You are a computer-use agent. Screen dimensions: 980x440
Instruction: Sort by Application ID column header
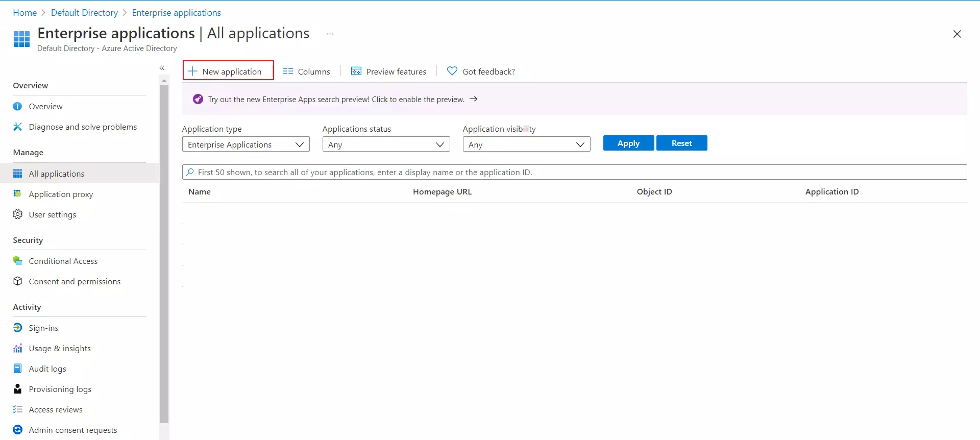tap(832, 192)
